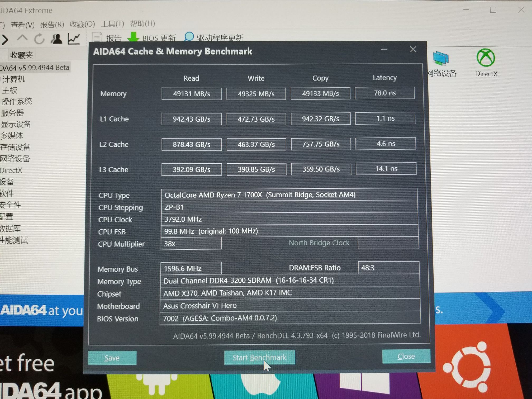Expand the 主板 tree item
Image resolution: width=532 pixels, height=399 pixels.
point(9,91)
